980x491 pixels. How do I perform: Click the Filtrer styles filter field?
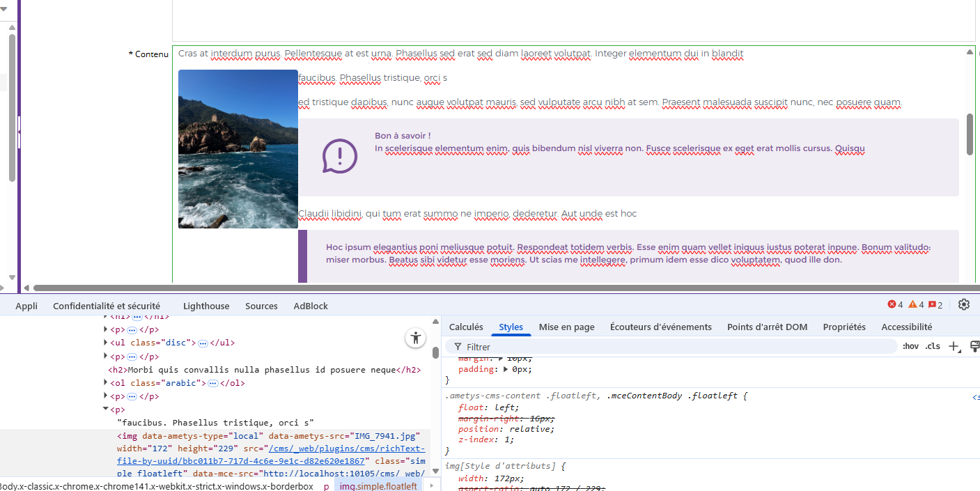(676, 347)
